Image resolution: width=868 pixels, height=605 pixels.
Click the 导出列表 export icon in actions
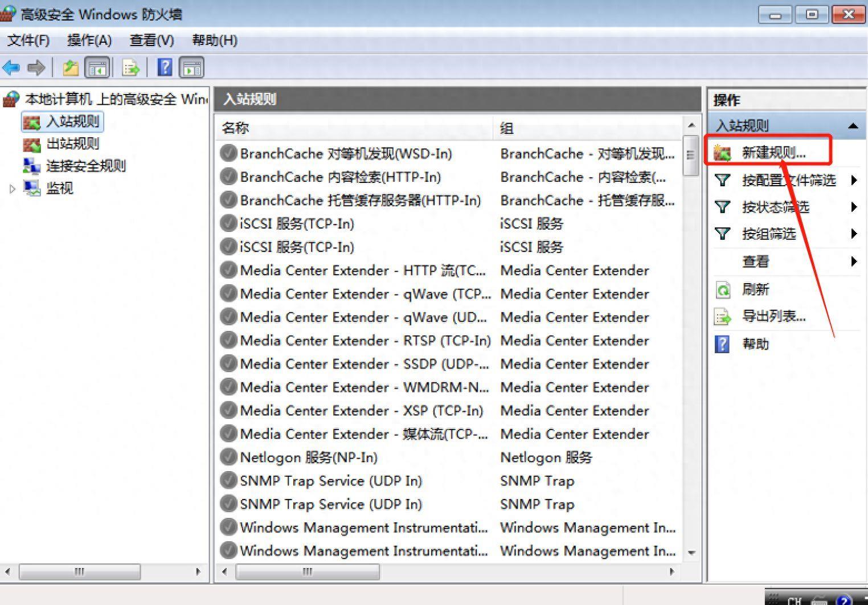pos(723,316)
